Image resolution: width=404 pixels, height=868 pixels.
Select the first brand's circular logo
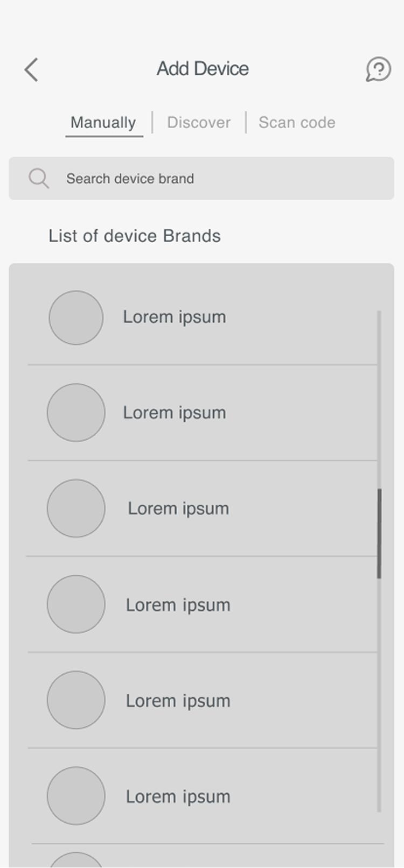coord(75,317)
